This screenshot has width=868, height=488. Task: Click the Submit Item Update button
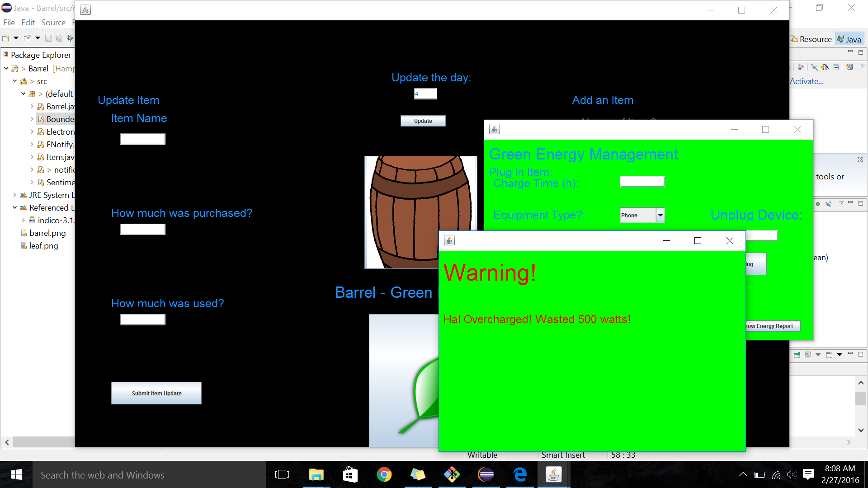[x=156, y=393]
